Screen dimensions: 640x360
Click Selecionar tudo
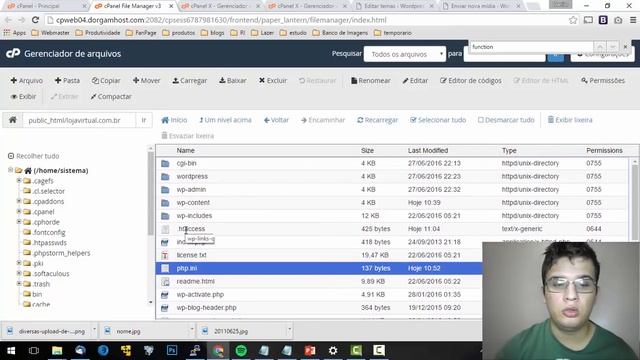[x=438, y=120]
